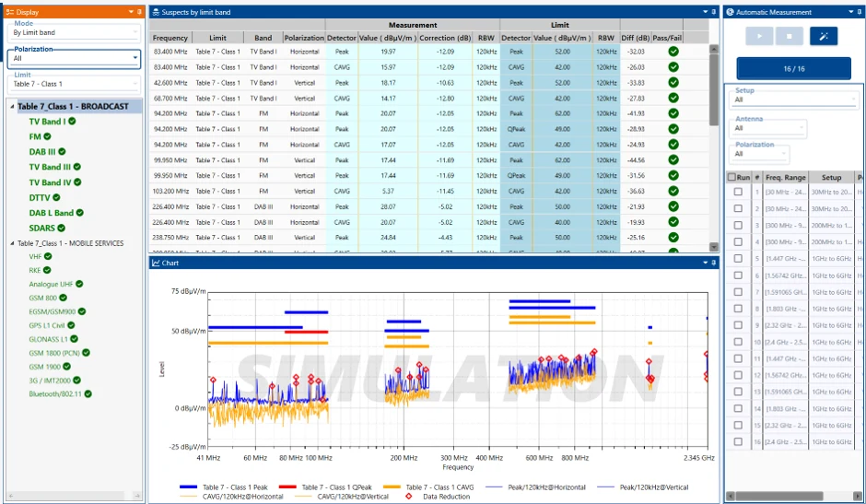Screen dimensions: 866x504
Task: Click green pass icon next to SDARS
Action: click(x=62, y=228)
